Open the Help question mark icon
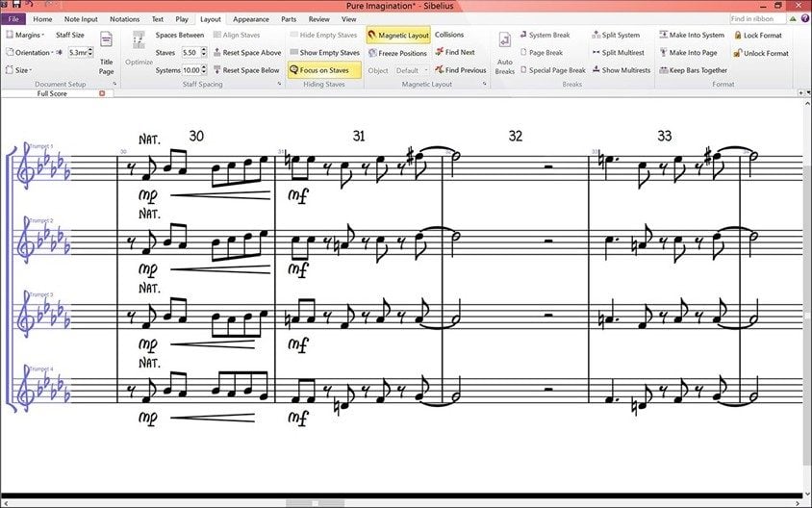Viewport: 812px width, 508px height. point(805,18)
